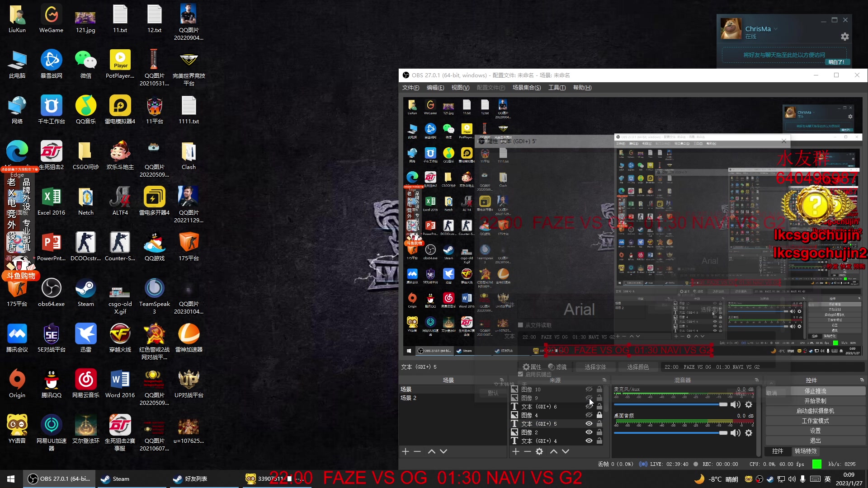
Task: Hide the 文本 (GDI+) 4 source
Action: point(589,441)
